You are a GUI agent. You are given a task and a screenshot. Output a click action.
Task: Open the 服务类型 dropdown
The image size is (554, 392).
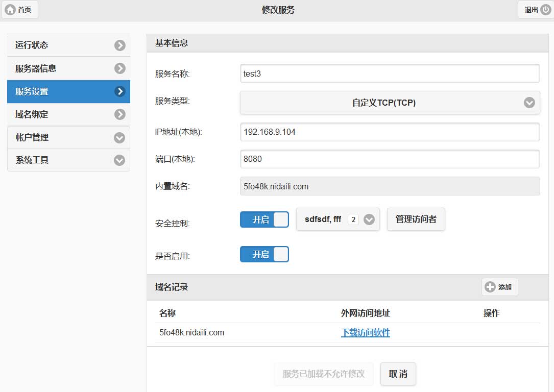[x=390, y=103]
